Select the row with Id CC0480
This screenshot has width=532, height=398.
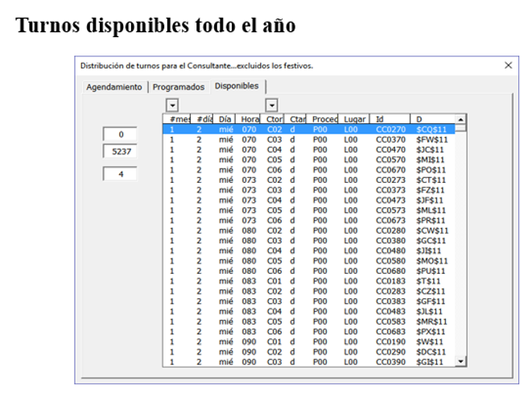[x=309, y=251]
